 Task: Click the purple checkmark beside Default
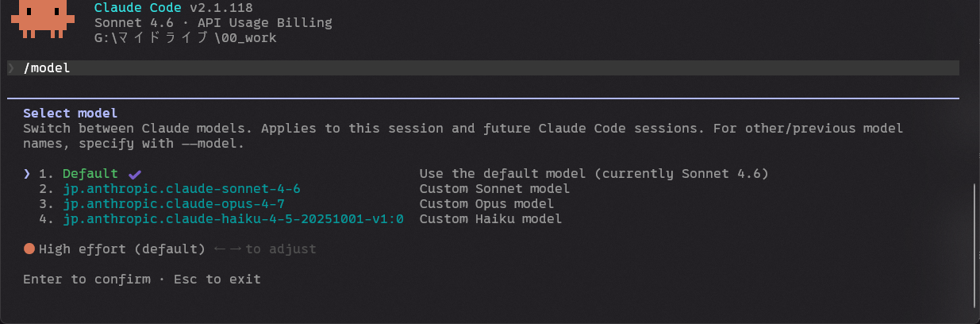(134, 174)
